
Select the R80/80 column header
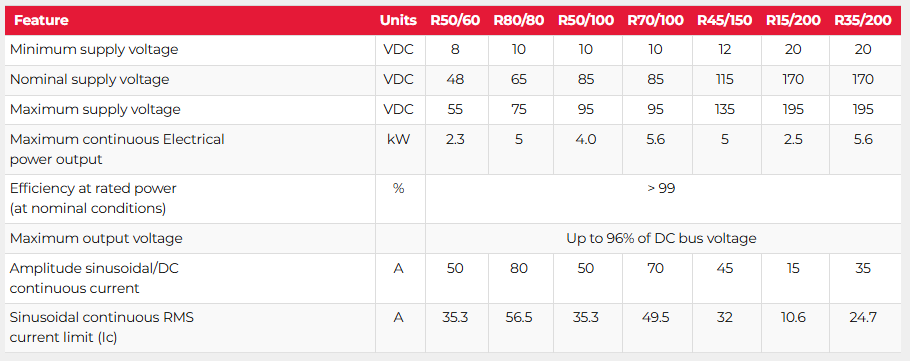pyautogui.click(x=519, y=21)
